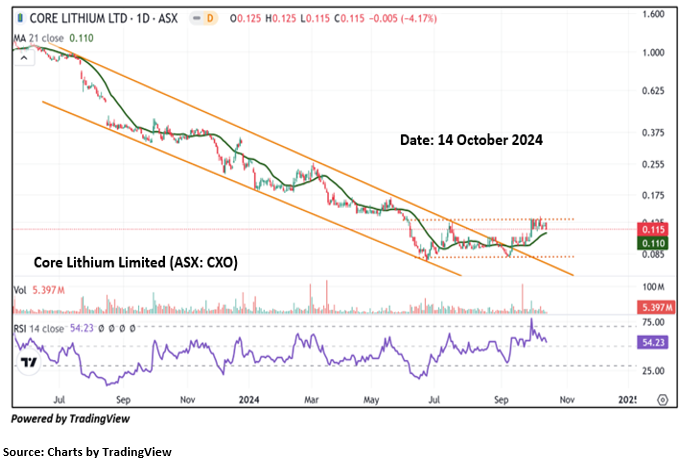Collapse the indicator legend chevron
The image size is (691, 463).
24,58
